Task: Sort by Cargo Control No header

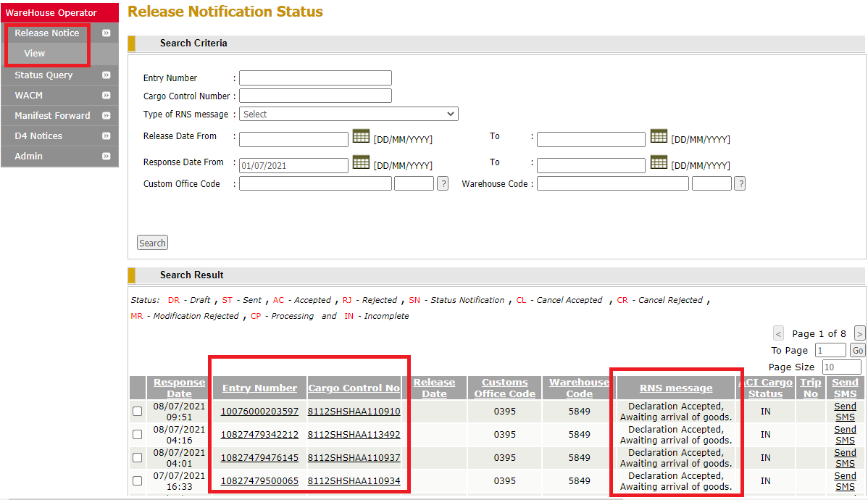Action: point(354,388)
